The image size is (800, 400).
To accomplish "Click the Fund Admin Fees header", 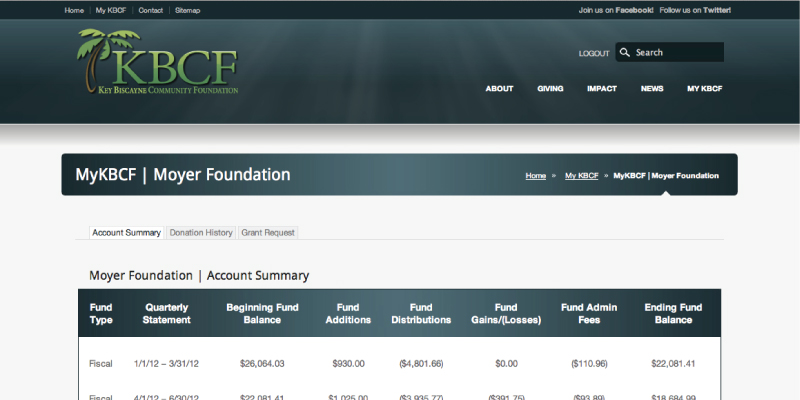I will [589, 314].
